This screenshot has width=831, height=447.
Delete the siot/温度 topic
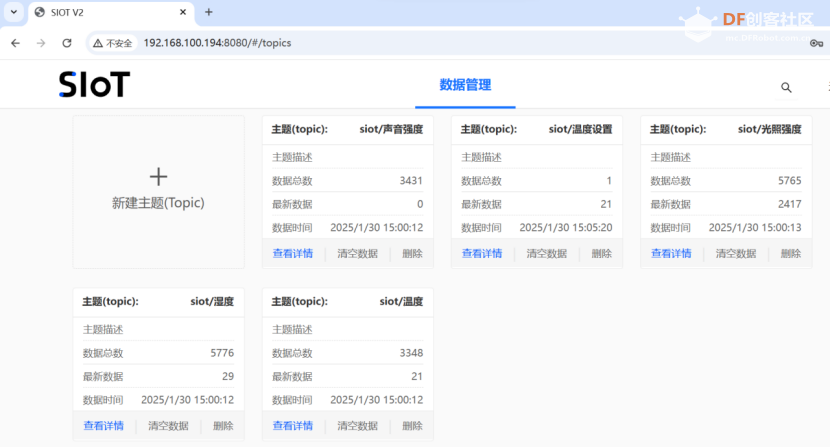pyautogui.click(x=412, y=426)
